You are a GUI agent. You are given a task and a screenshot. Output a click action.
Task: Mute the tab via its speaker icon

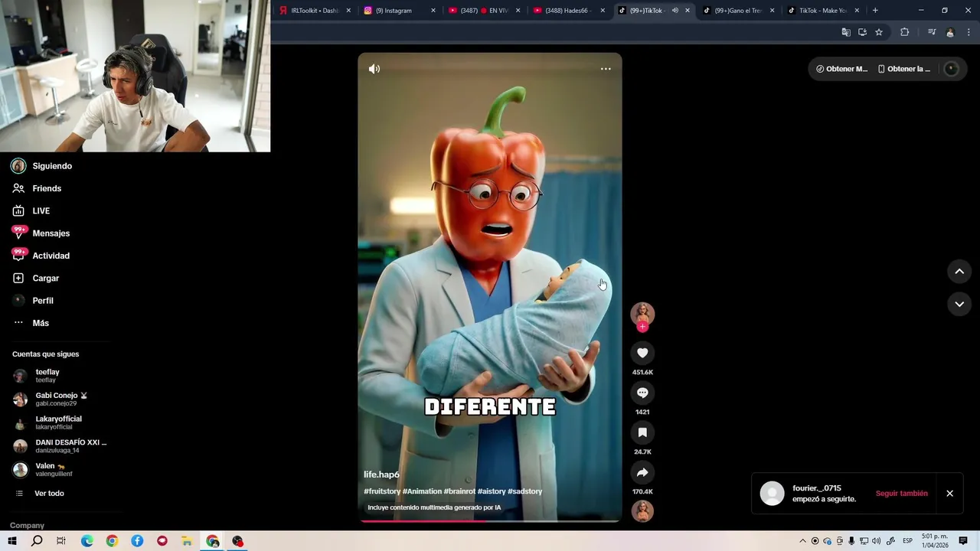pyautogui.click(x=675, y=11)
